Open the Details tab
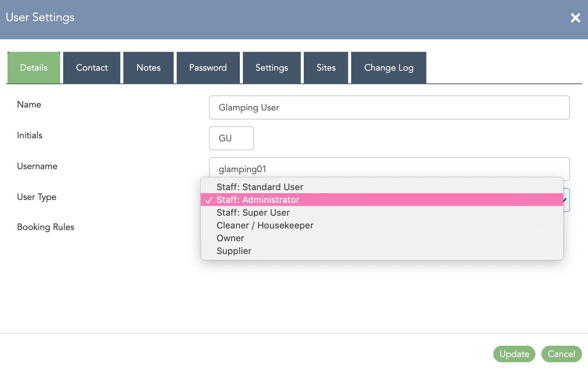This screenshot has width=588, height=369. [34, 68]
